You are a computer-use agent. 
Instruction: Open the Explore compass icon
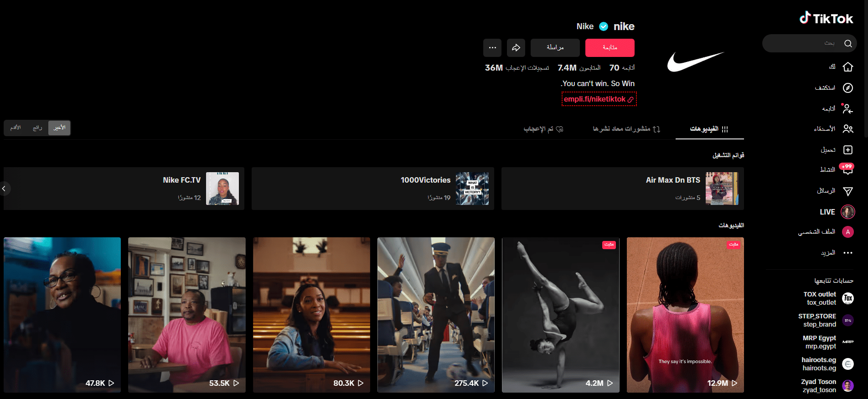click(848, 88)
